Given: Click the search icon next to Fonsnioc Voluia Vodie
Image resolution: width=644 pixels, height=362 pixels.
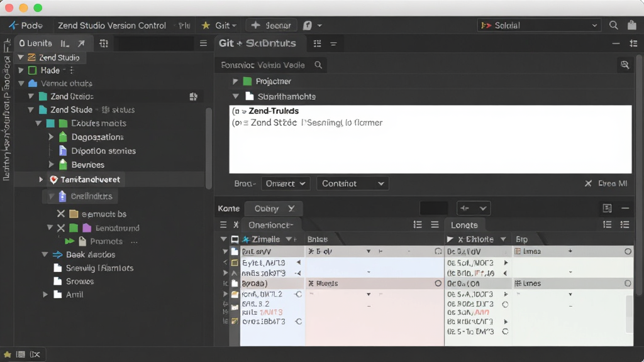Looking at the screenshot, I should tap(318, 65).
